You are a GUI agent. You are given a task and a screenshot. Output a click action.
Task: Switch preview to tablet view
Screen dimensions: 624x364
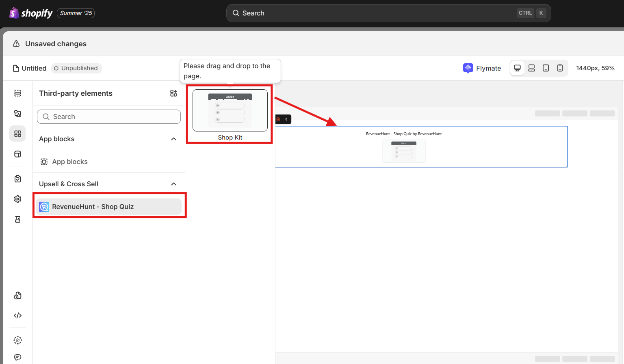click(546, 68)
